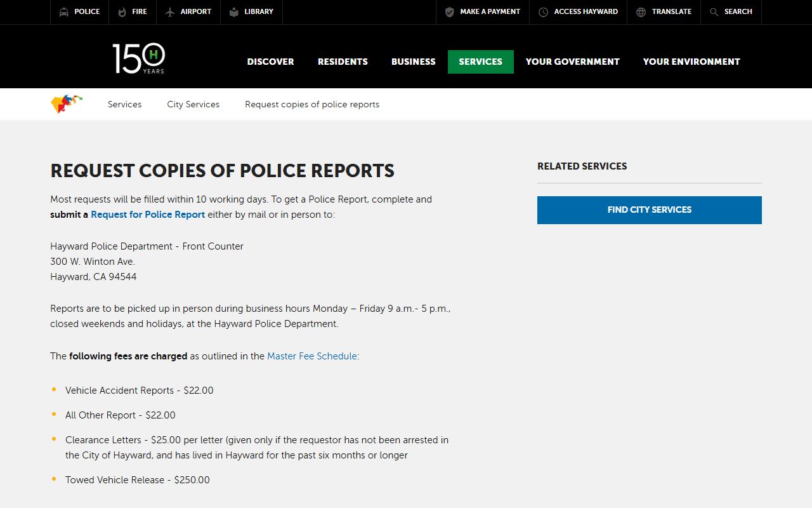Open the highlighted SERVICES menu
This screenshot has width=812, height=508.
point(481,62)
